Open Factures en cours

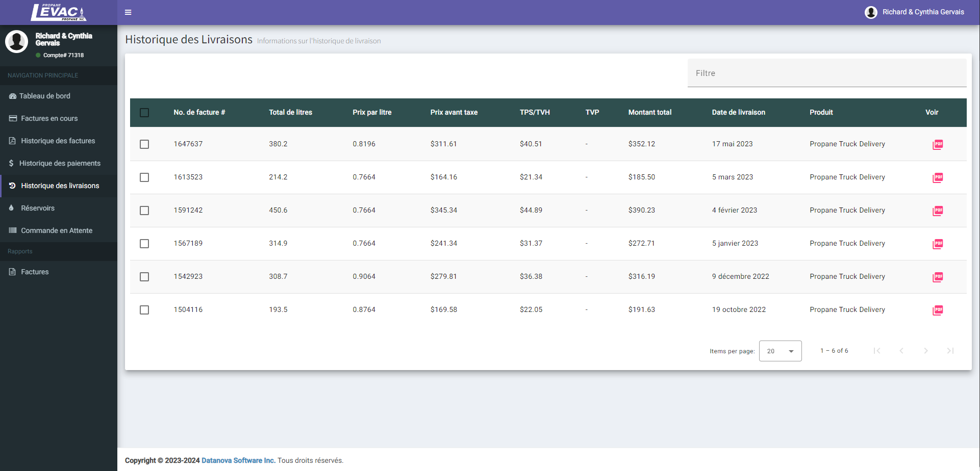(59, 118)
